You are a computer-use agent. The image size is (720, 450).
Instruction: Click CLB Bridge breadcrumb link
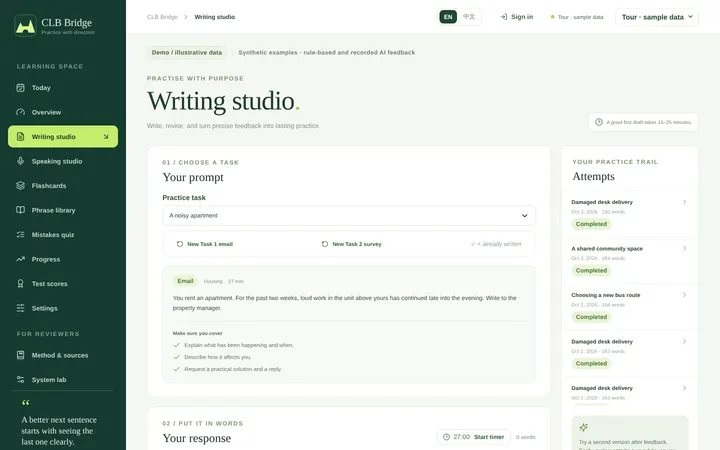pos(162,17)
